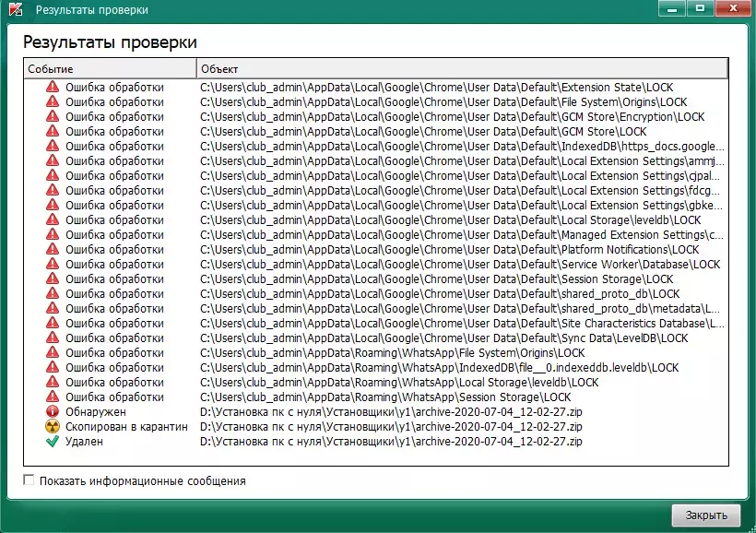Image resolution: width=756 pixels, height=533 pixels.
Task: Click warning icon for Site Characteristics Database row
Action: pos(53,323)
